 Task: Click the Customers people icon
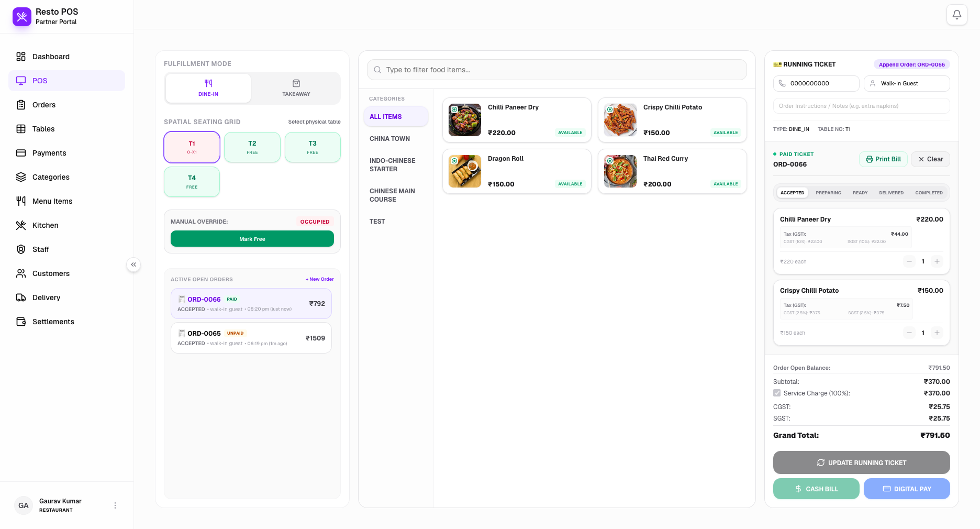[21, 273]
